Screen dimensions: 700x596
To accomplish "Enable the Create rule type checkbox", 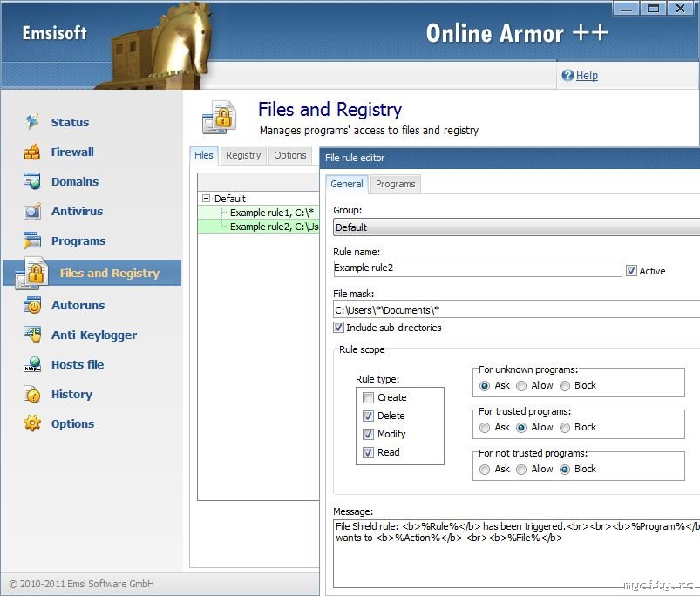I will (x=369, y=398).
